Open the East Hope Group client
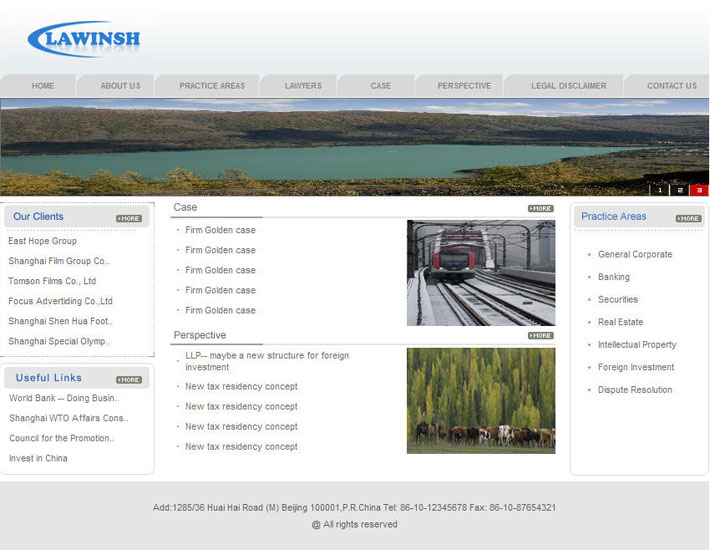The width and height of the screenshot is (710, 550). point(43,241)
